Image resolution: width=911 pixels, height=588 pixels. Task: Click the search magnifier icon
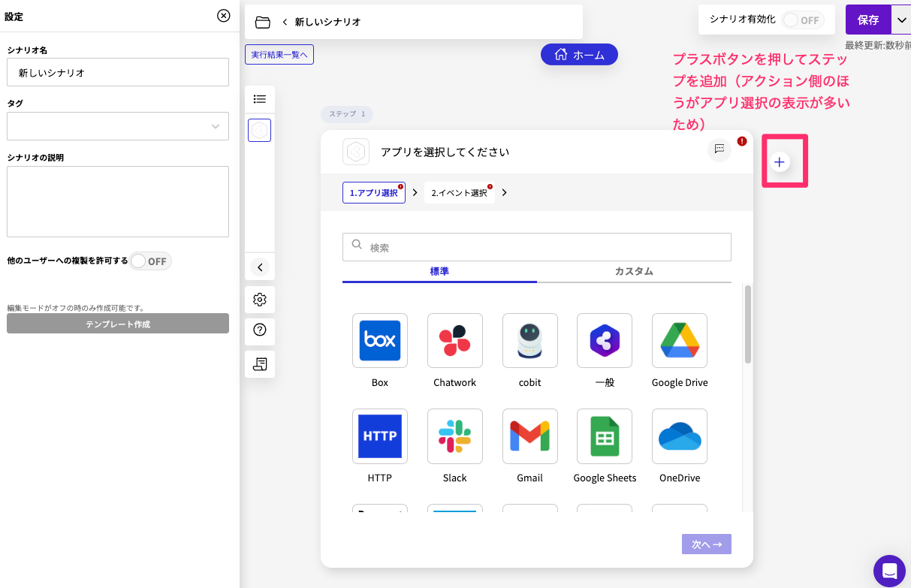[356, 246]
